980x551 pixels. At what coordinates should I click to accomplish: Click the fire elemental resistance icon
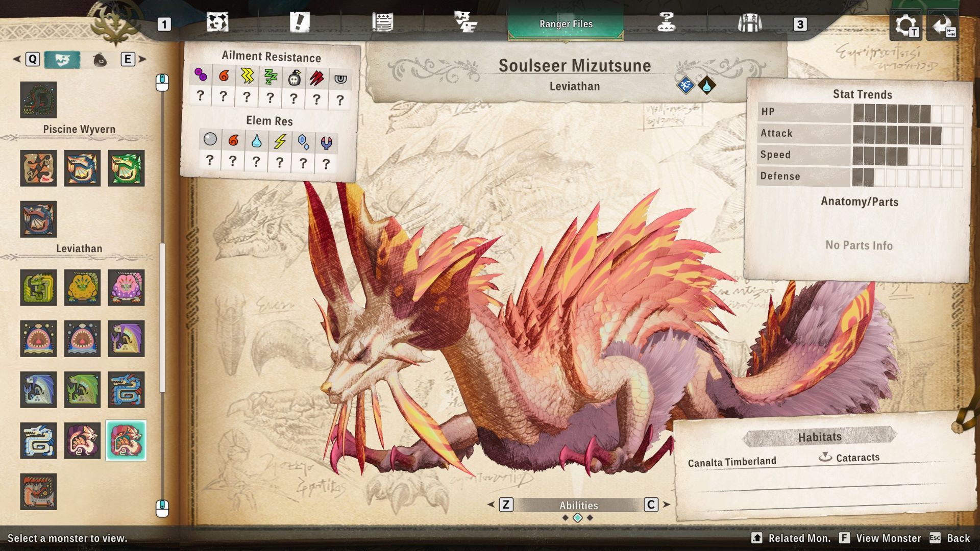[x=233, y=140]
